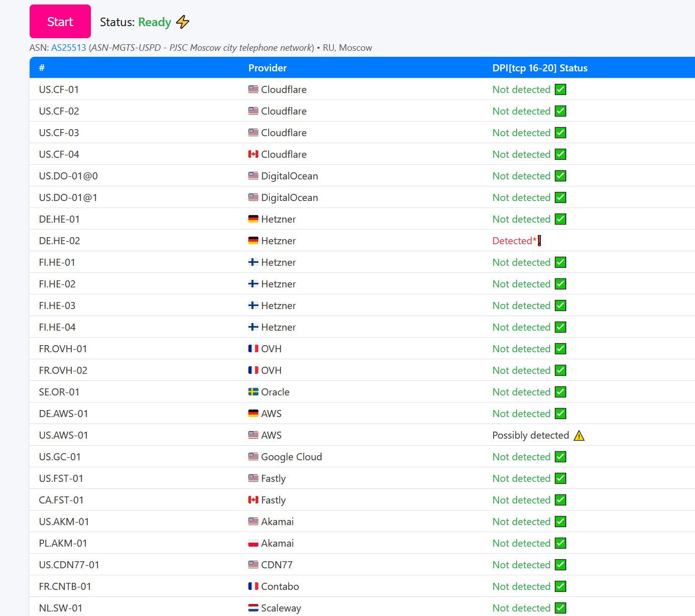Click the 'ASN-MGTS-USPD' network name text
This screenshot has height=616, width=695.
point(126,48)
